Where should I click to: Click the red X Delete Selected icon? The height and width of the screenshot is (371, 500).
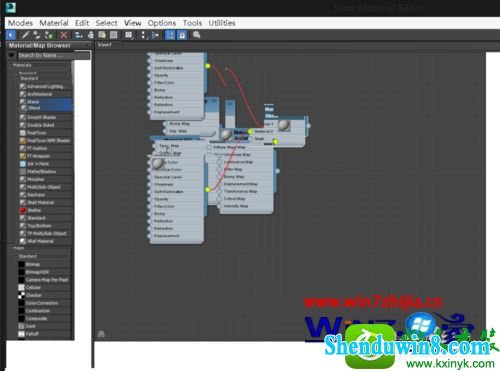(x=64, y=35)
